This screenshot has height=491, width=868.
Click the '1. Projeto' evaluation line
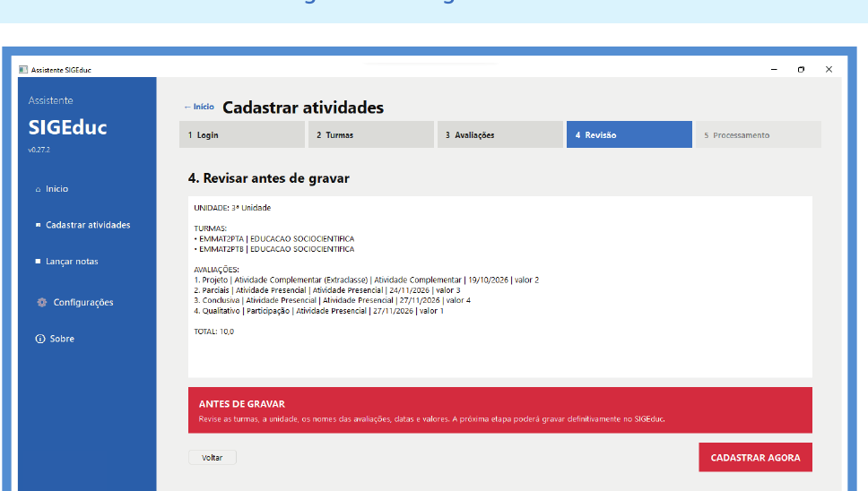367,280
